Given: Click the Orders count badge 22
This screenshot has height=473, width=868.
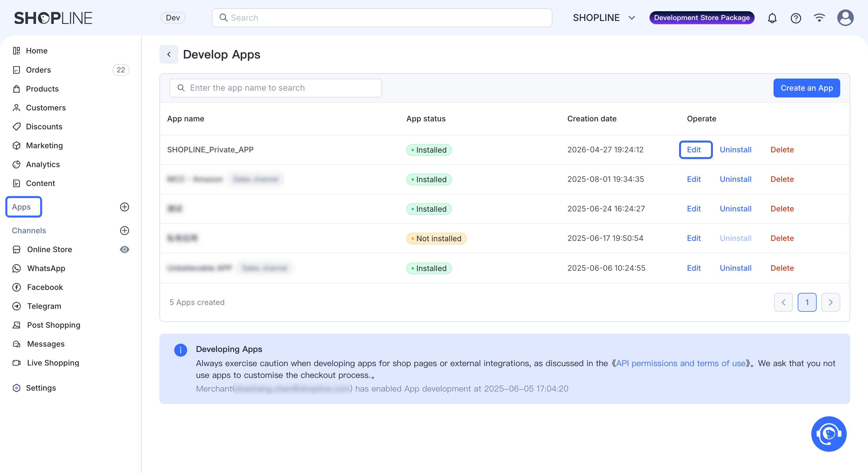Looking at the screenshot, I should point(121,70).
